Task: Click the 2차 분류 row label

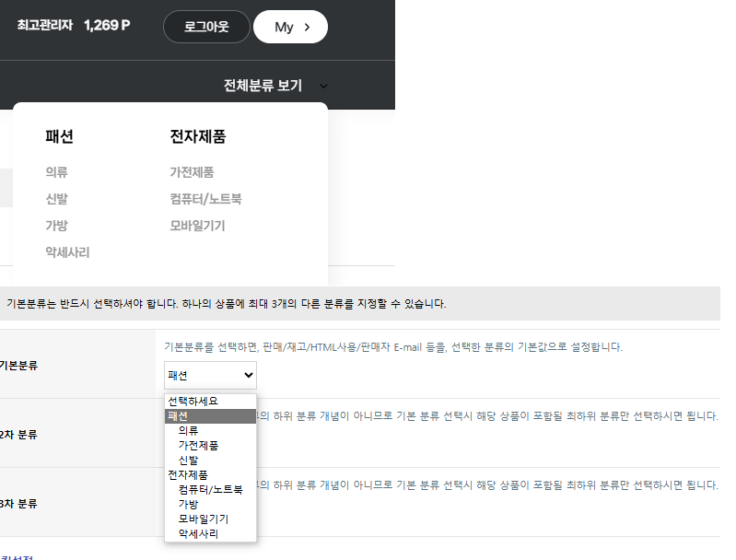Action: tap(18, 435)
